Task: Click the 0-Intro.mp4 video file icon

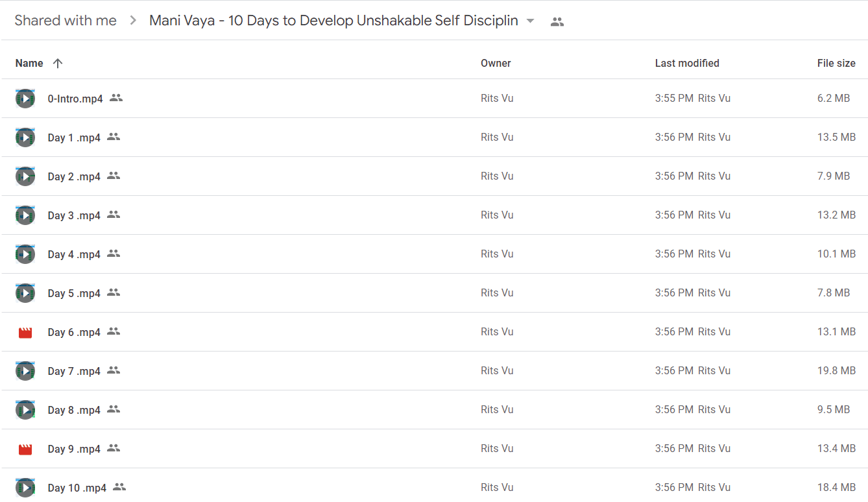Action: click(x=25, y=99)
